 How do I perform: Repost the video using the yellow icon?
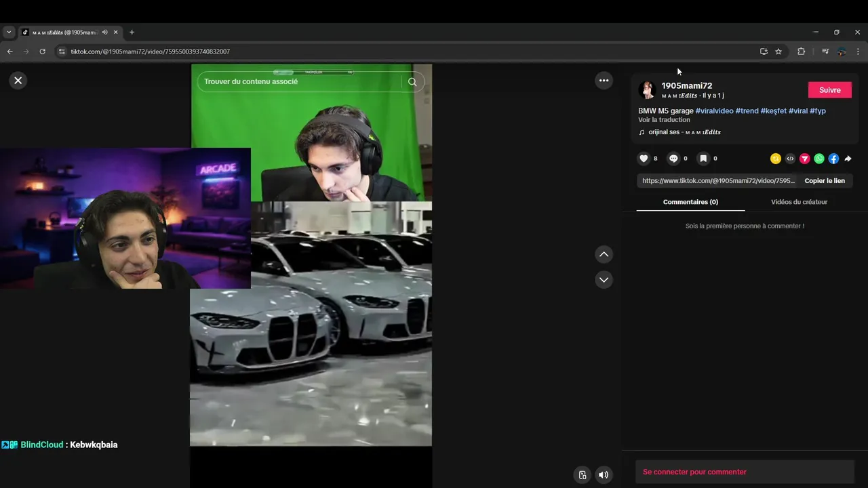tap(776, 159)
